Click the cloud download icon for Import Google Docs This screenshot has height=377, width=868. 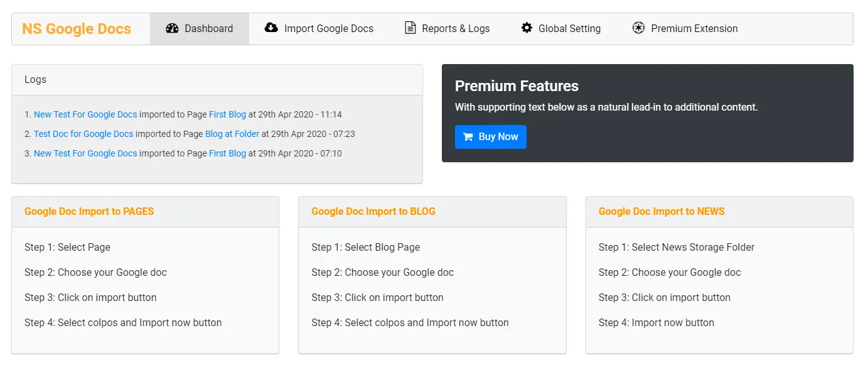tap(271, 28)
